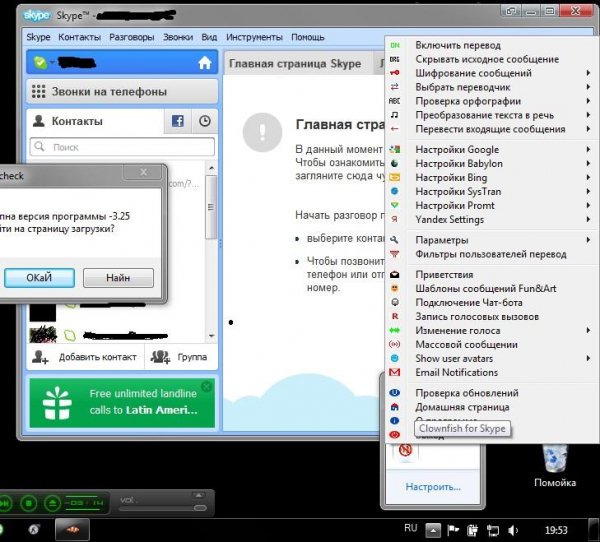Click the broadcast icon for Массовой сообщении
The image size is (600, 542).
click(395, 344)
